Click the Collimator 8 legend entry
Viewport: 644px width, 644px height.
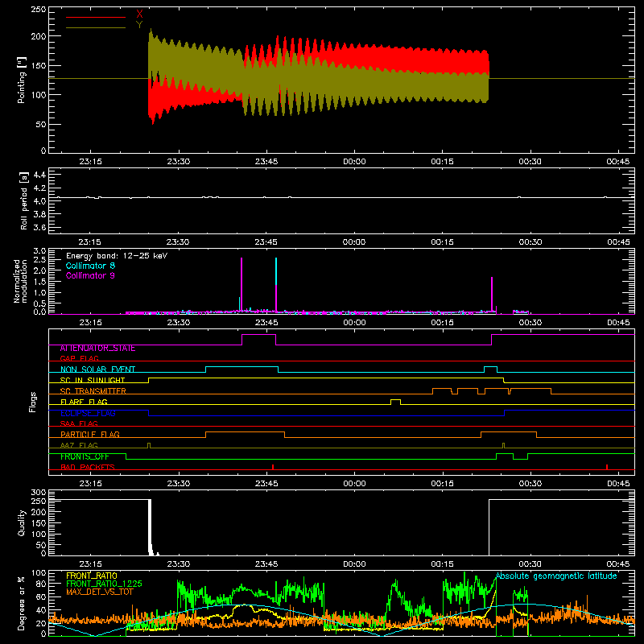click(90, 266)
